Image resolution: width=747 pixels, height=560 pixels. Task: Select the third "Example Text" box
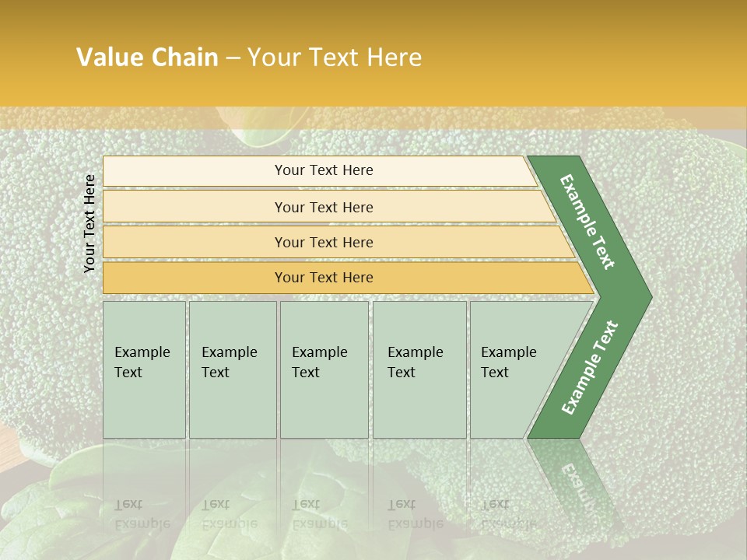(x=323, y=369)
